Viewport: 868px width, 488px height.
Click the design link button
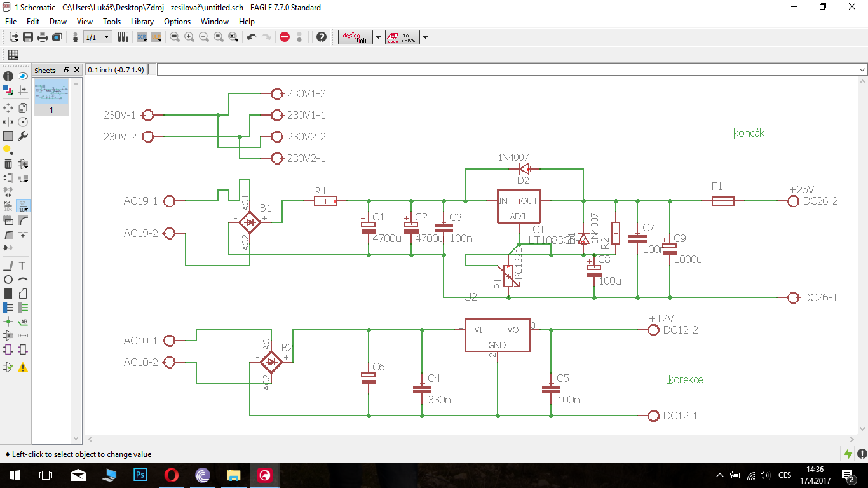click(355, 37)
